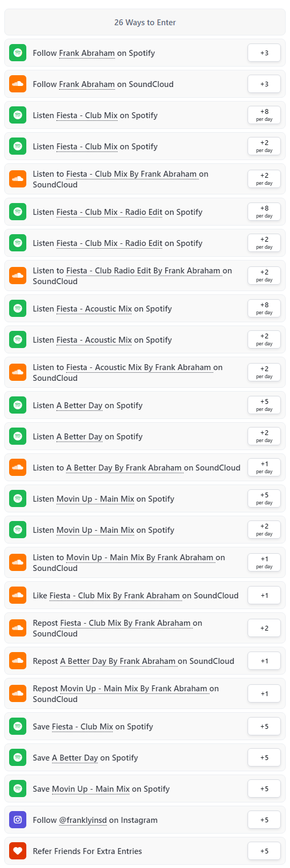Click Spotify icon beside Follow Frank Abraham
The width and height of the screenshot is (290, 868).
(18, 53)
